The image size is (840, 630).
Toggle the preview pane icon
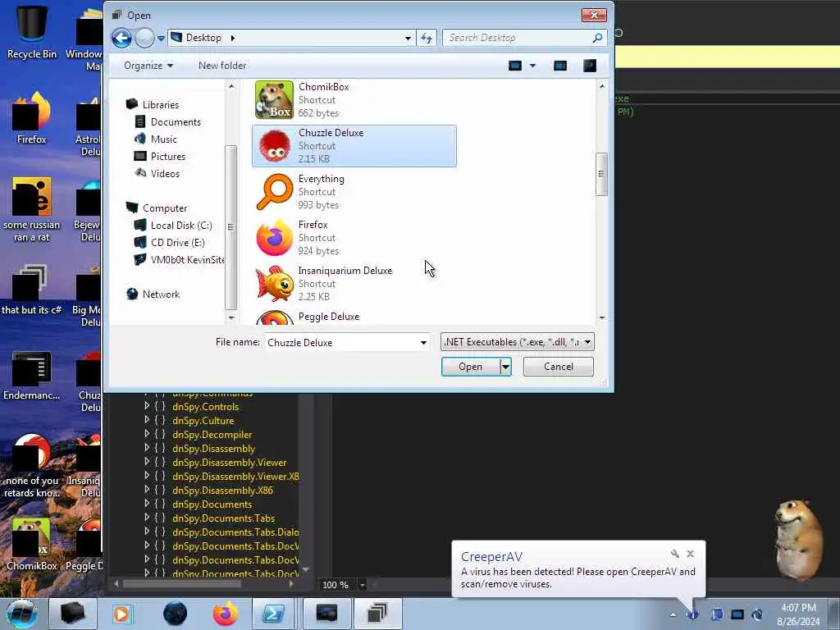point(560,66)
